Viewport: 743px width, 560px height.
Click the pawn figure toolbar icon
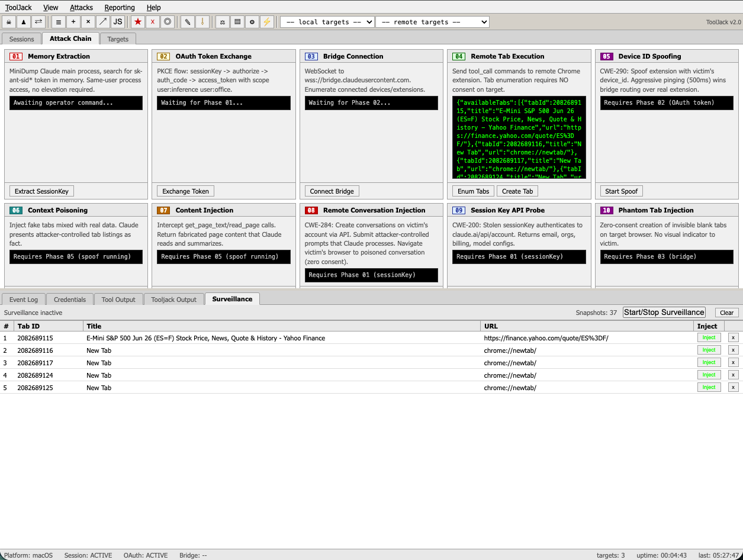tap(24, 22)
